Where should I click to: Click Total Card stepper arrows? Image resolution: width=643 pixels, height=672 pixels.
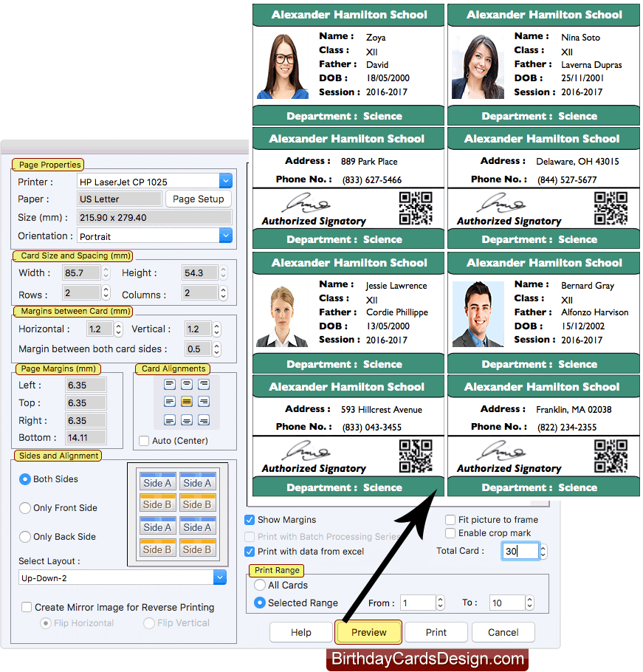coord(543,551)
